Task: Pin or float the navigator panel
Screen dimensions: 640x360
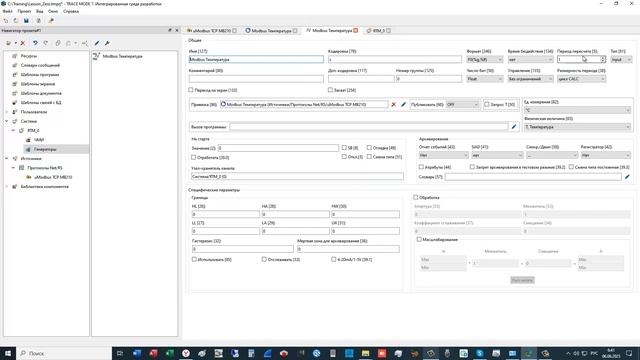Action: (x=170, y=30)
